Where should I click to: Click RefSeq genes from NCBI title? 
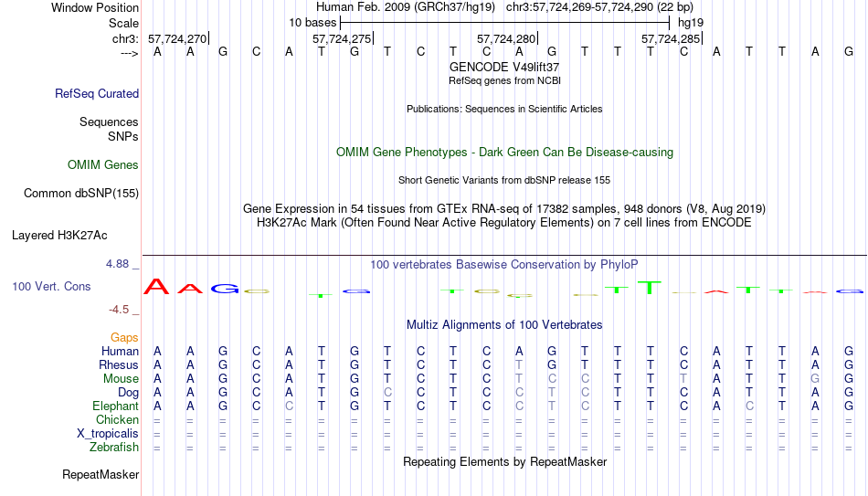tap(504, 80)
